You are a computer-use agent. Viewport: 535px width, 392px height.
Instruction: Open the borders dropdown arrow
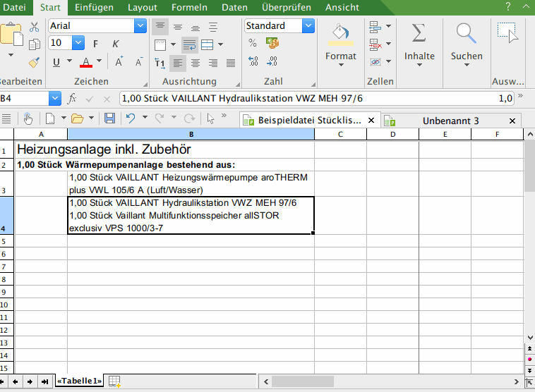pyautogui.click(x=173, y=44)
